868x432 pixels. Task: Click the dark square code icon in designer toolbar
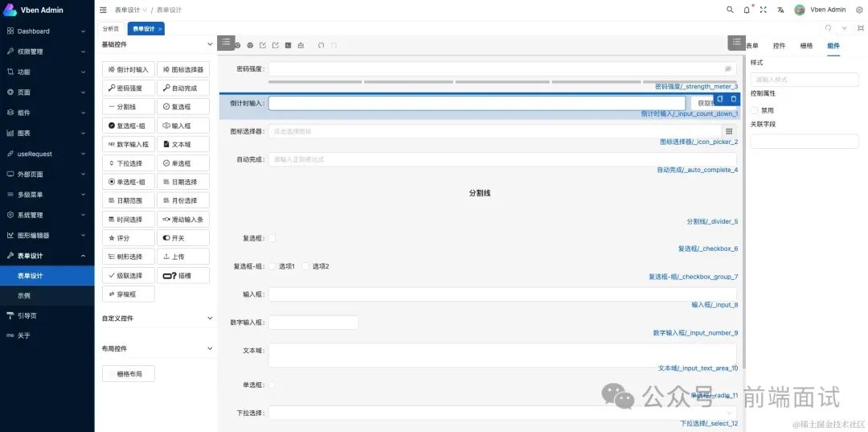point(288,45)
